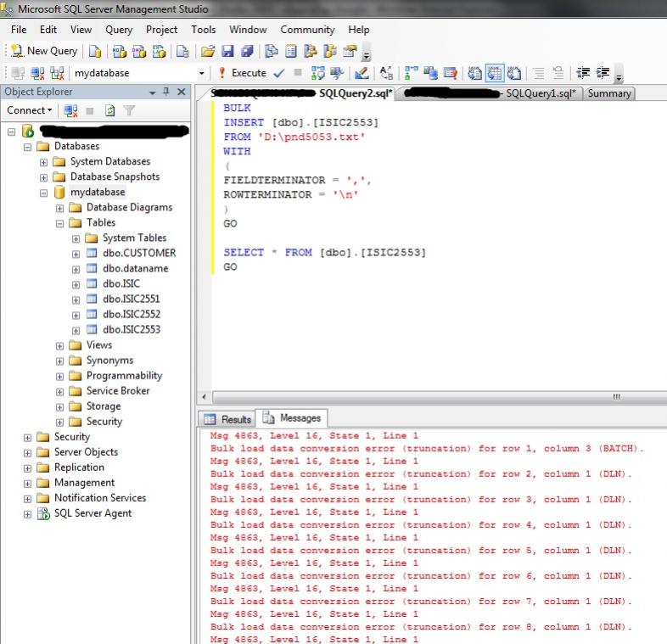Open the Query menu
Screen dimensions: 667x644
[x=119, y=30]
